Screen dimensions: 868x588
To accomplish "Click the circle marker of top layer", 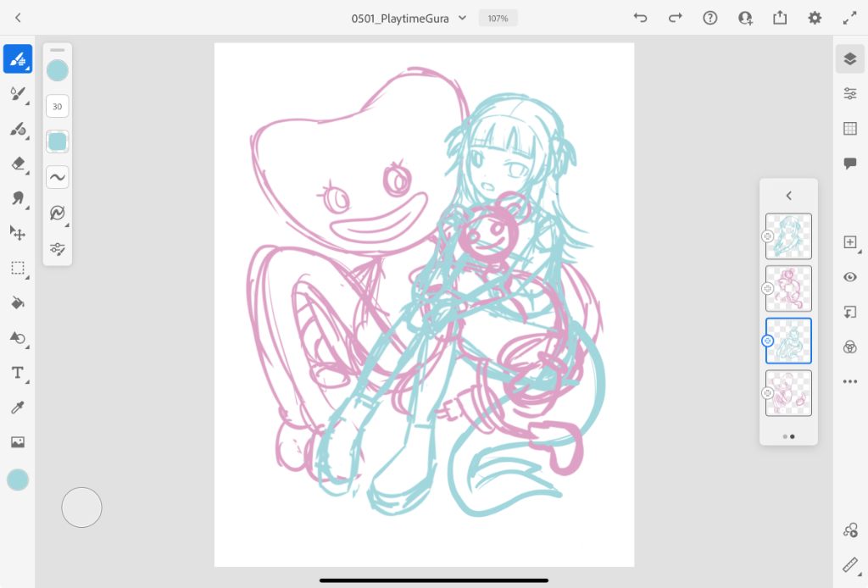I will click(767, 236).
